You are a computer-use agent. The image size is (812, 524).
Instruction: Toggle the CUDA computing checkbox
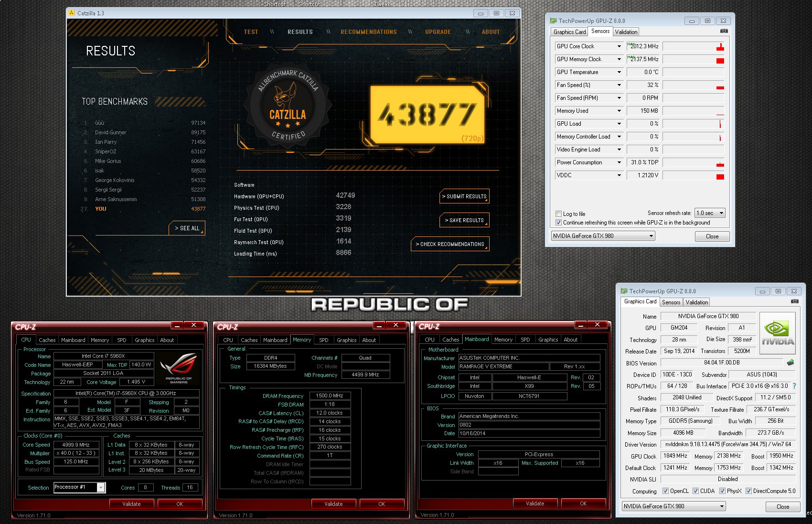(696, 491)
